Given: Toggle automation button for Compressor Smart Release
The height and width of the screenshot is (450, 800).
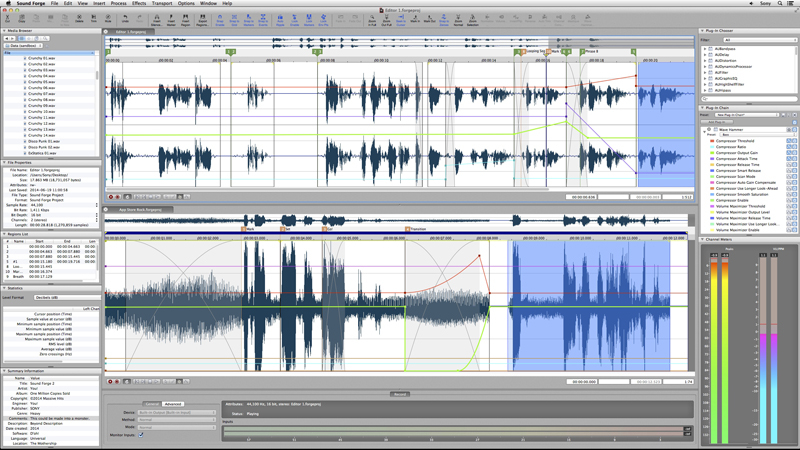Looking at the screenshot, I should tap(788, 170).
